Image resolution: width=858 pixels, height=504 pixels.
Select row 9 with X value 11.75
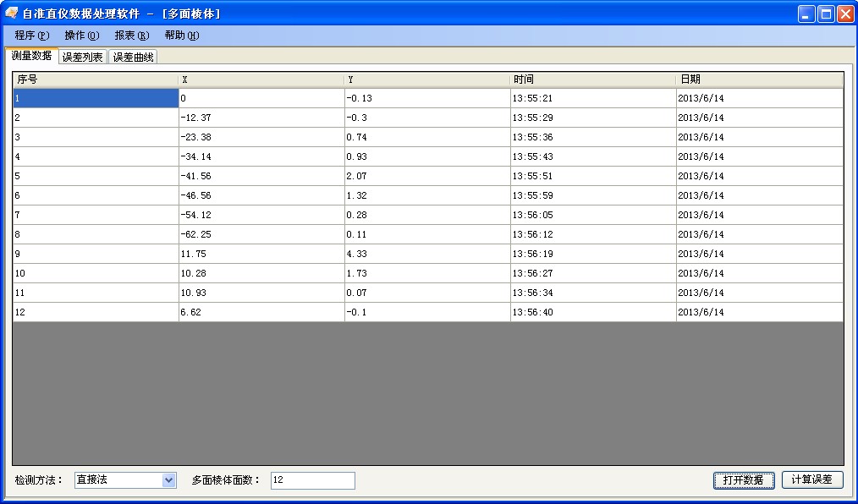(254, 254)
